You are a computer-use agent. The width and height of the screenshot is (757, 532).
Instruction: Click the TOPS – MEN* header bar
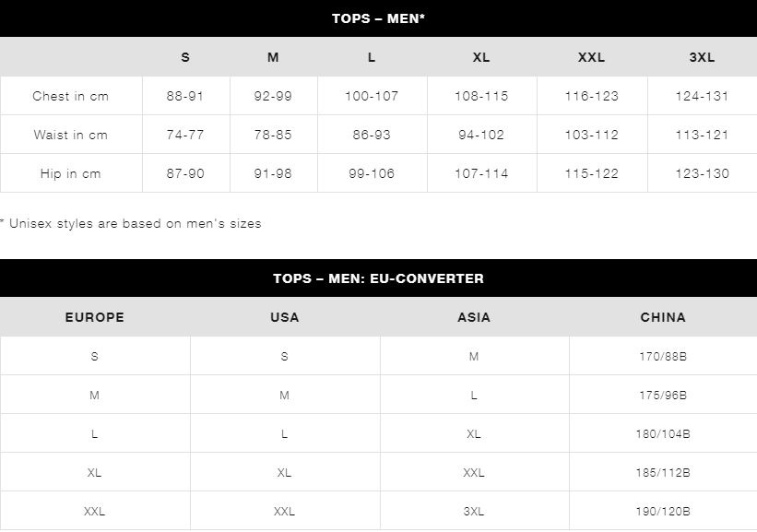[378, 18]
